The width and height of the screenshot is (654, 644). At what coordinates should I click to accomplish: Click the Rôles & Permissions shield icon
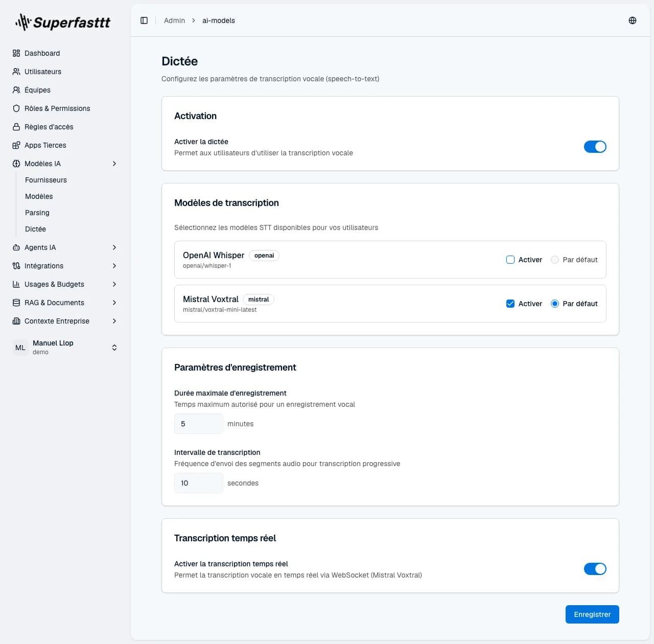16,108
